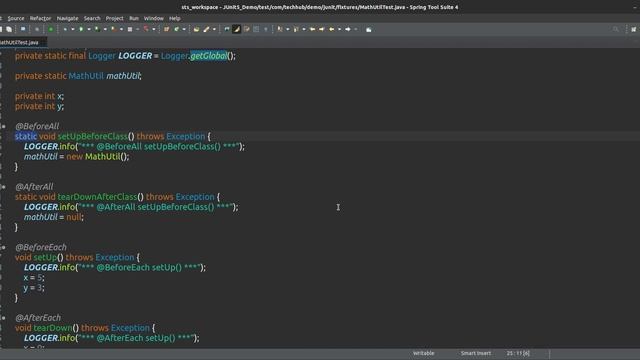Open the Window menu

pos(153,18)
